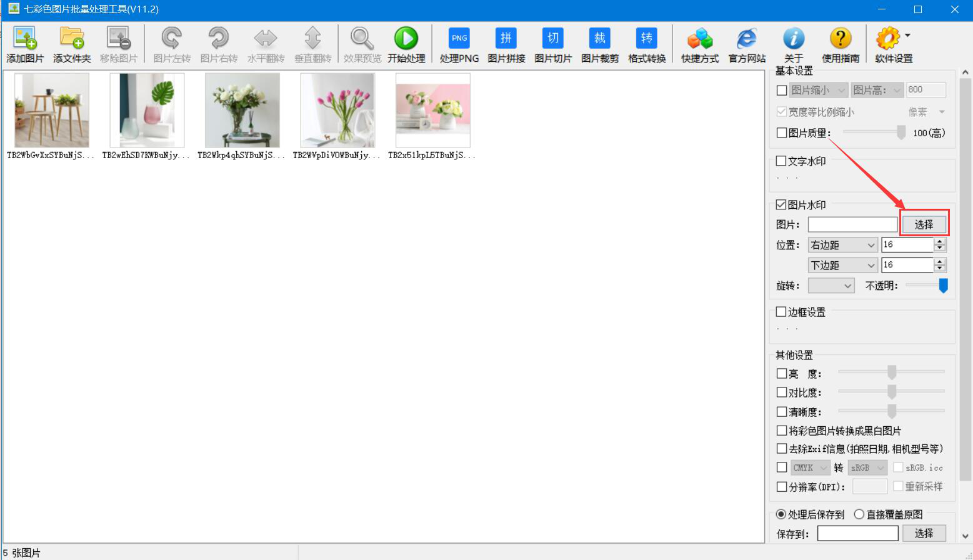This screenshot has height=560, width=973.
Task: Adjust the 清晰度 sharpness slider
Action: tap(892, 411)
